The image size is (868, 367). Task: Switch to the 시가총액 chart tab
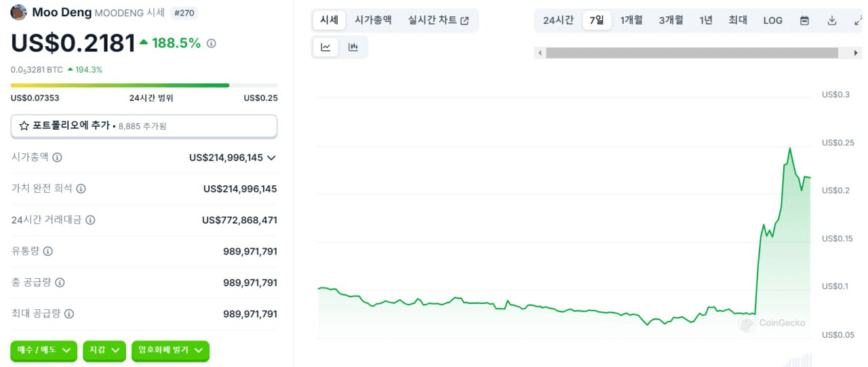click(373, 20)
